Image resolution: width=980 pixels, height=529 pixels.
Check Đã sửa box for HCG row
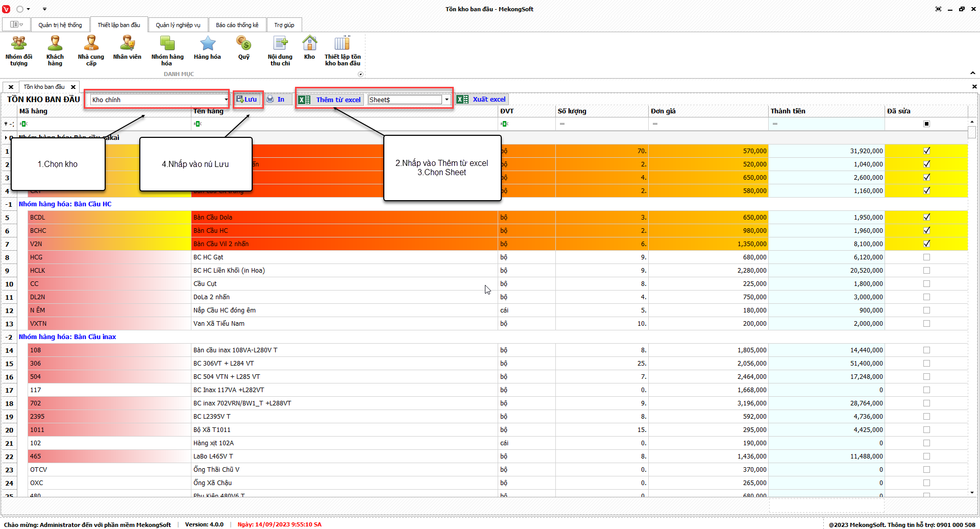[x=926, y=257]
